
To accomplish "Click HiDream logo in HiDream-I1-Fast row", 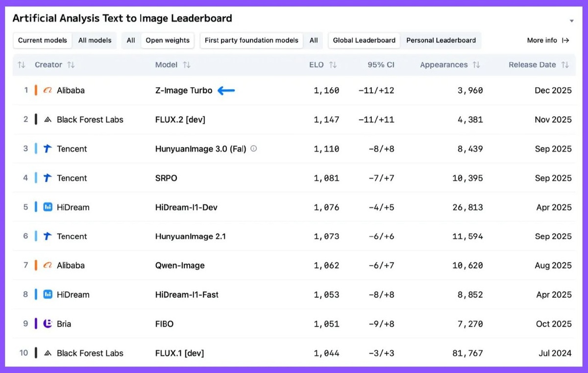I will (48, 295).
